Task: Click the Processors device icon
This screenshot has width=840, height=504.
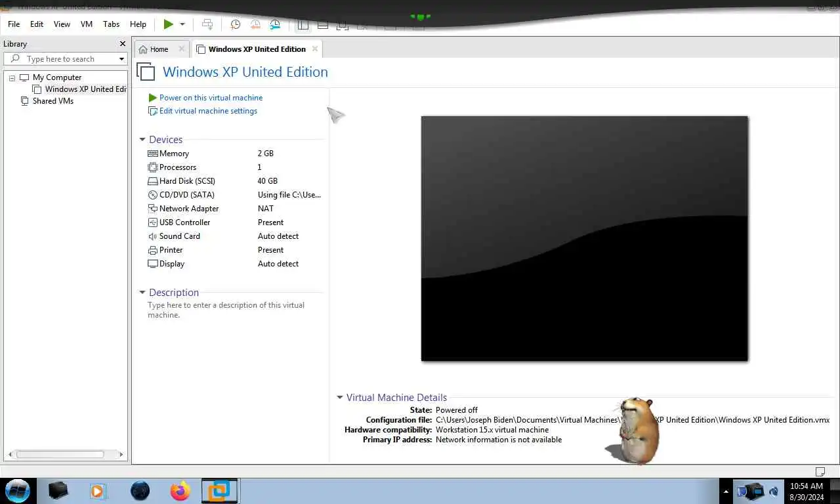Action: [153, 167]
